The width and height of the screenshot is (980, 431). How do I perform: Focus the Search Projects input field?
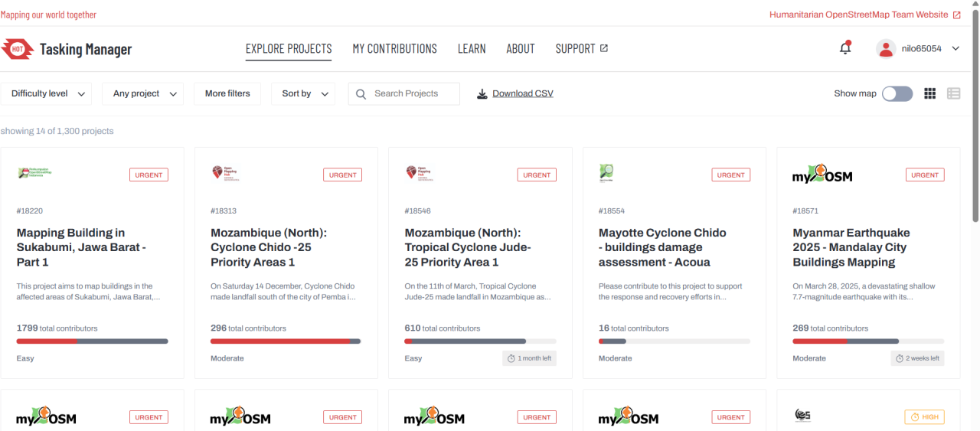(404, 93)
